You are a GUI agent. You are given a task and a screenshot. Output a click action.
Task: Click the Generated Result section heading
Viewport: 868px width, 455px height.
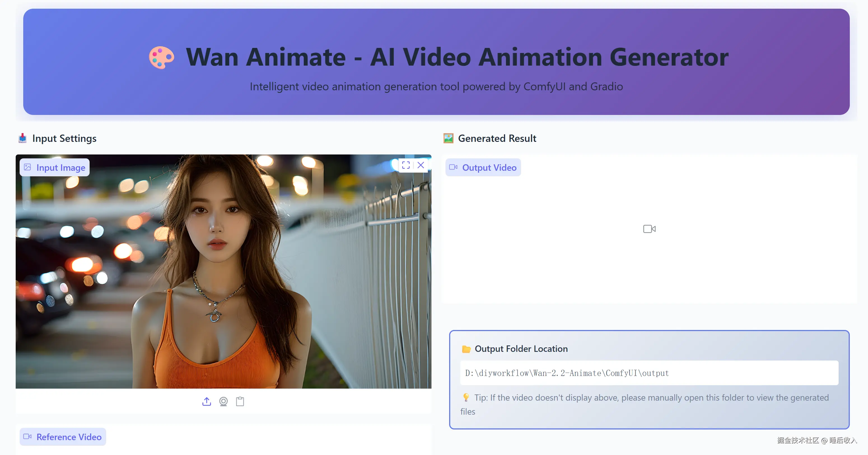(497, 138)
